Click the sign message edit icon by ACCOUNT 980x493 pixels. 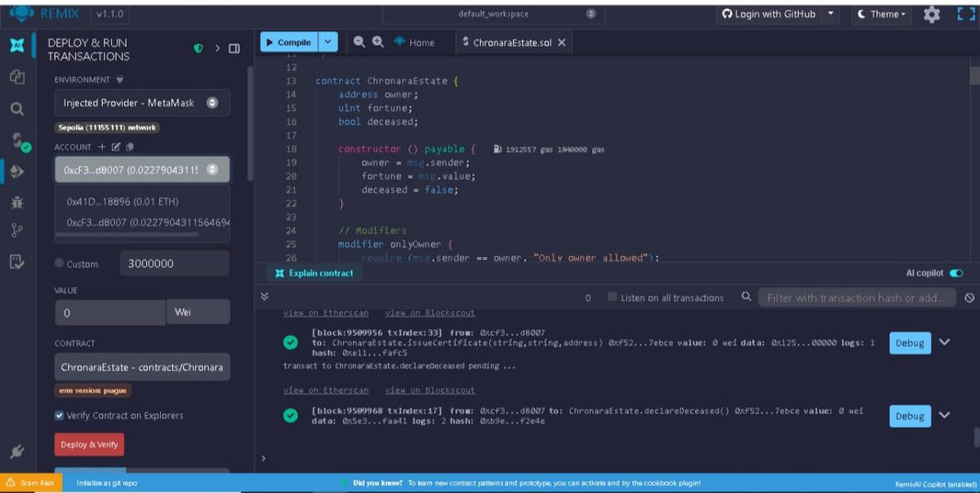116,147
